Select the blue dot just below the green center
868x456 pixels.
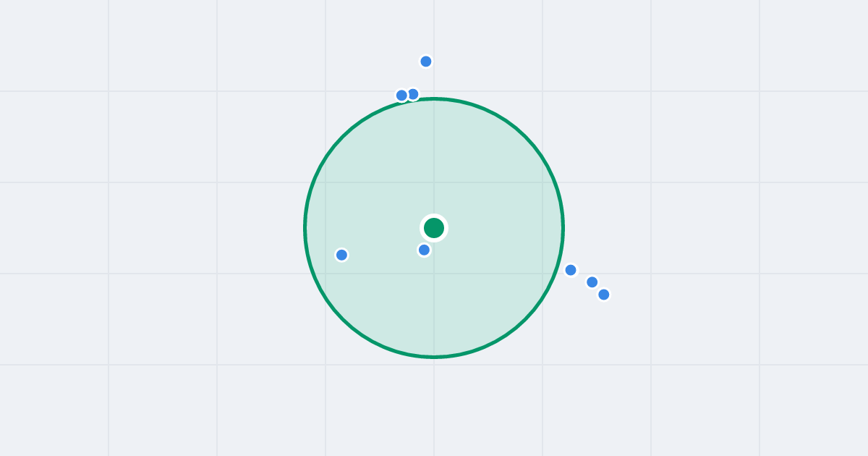click(x=425, y=250)
